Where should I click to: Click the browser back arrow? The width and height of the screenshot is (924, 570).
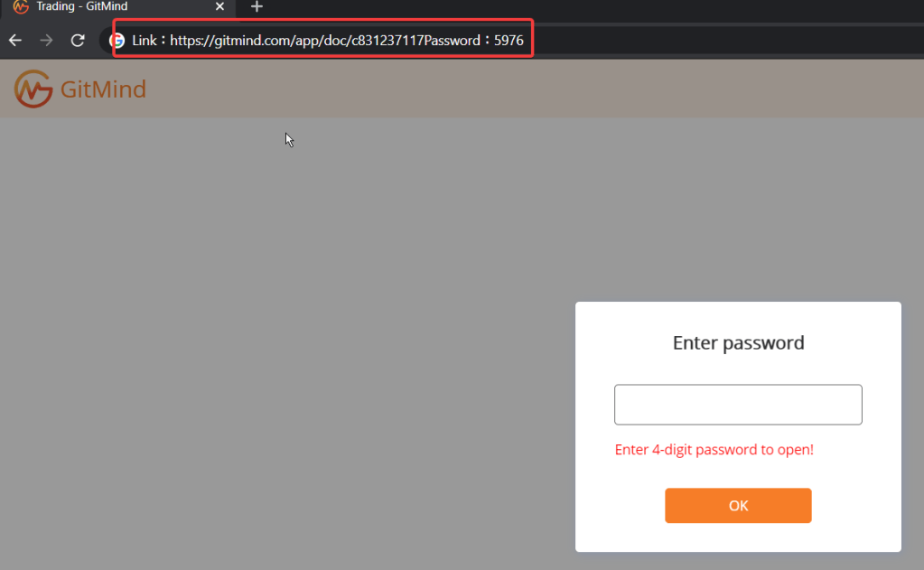click(15, 40)
